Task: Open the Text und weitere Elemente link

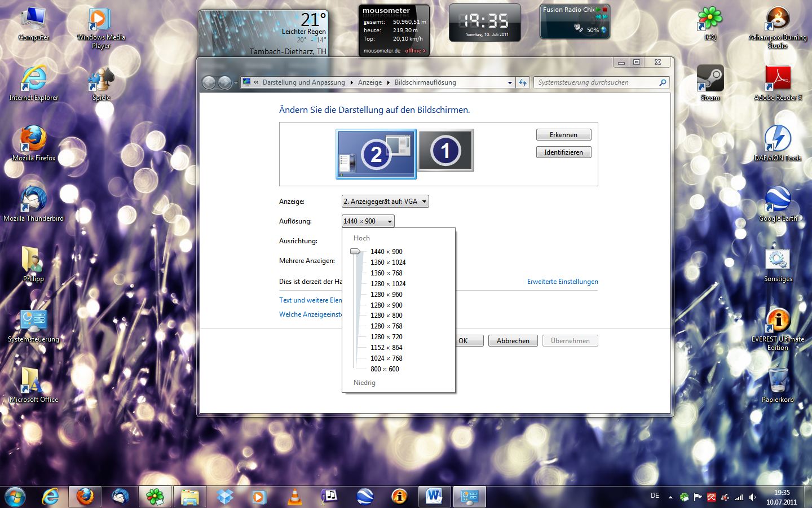Action: 311,300
